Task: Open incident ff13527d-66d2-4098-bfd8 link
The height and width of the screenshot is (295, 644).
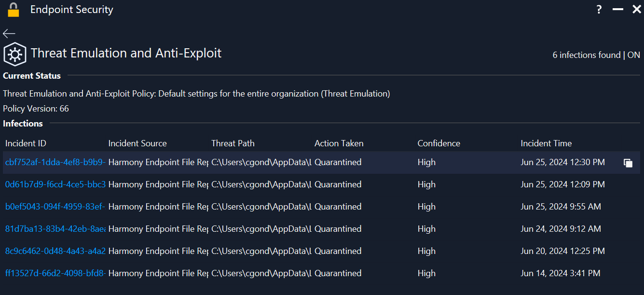Action: (x=55, y=273)
